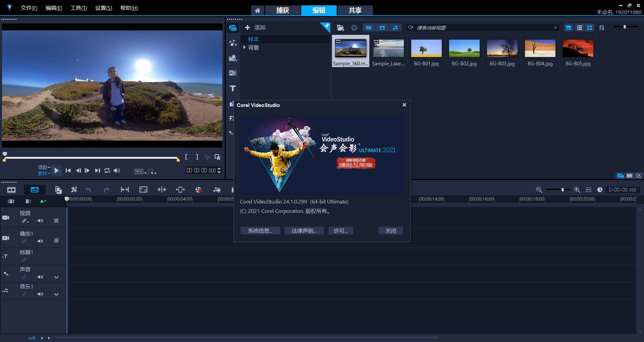Open the Title (T) library icon

click(233, 88)
